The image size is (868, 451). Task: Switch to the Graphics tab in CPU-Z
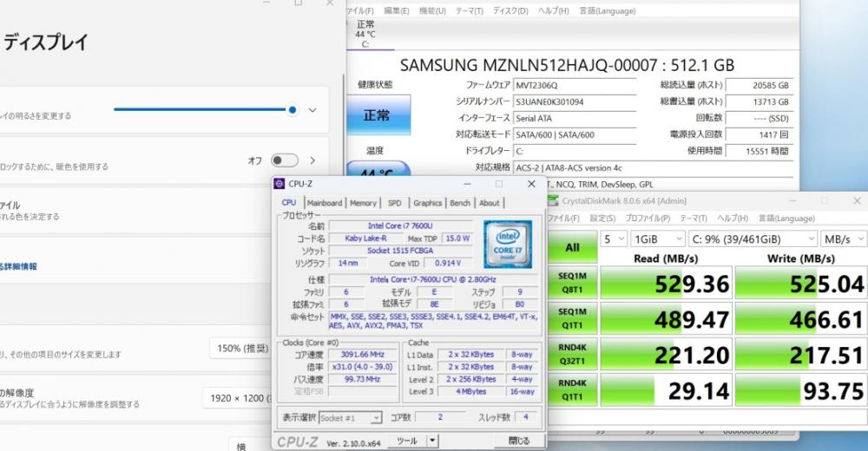[427, 203]
